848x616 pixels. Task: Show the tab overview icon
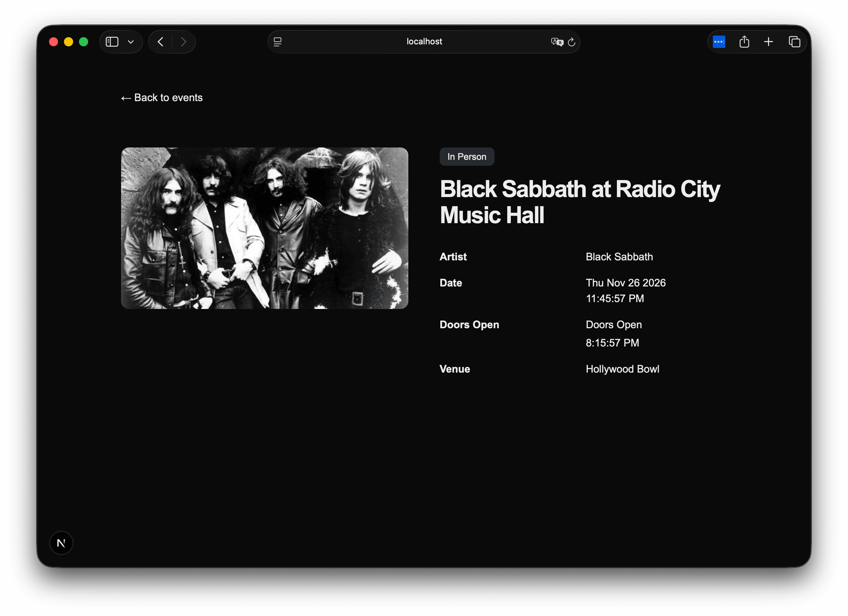click(794, 42)
